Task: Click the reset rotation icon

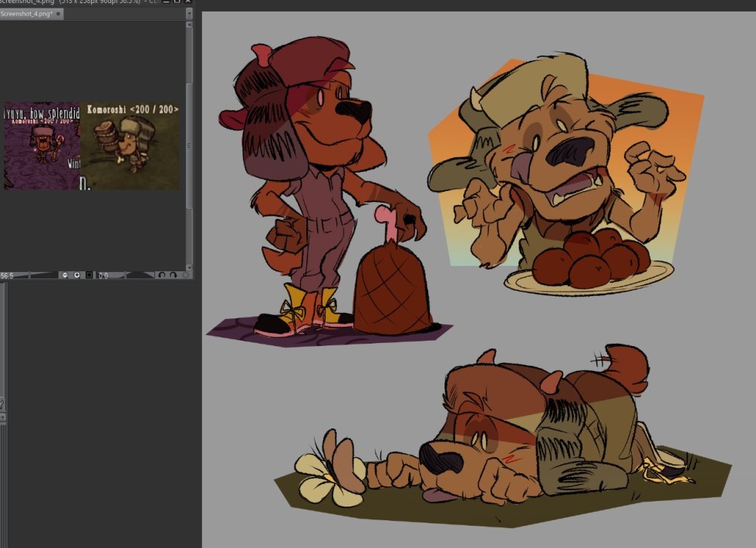Action: (185, 275)
